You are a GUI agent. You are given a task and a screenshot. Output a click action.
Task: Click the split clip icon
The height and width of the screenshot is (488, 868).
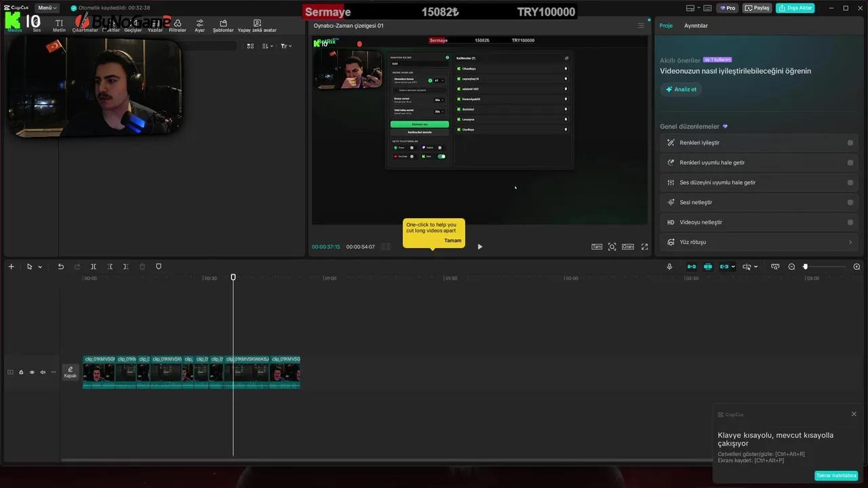[x=94, y=267]
